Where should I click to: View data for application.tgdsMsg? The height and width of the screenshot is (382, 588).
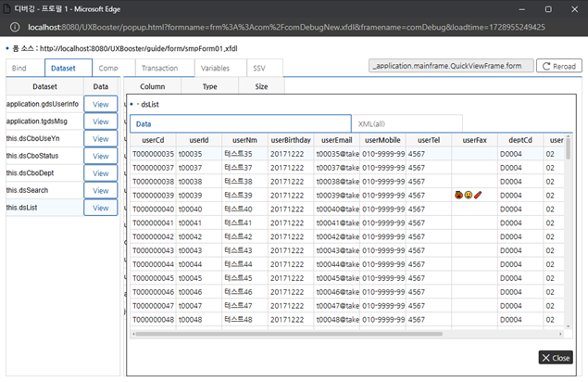pyautogui.click(x=101, y=121)
